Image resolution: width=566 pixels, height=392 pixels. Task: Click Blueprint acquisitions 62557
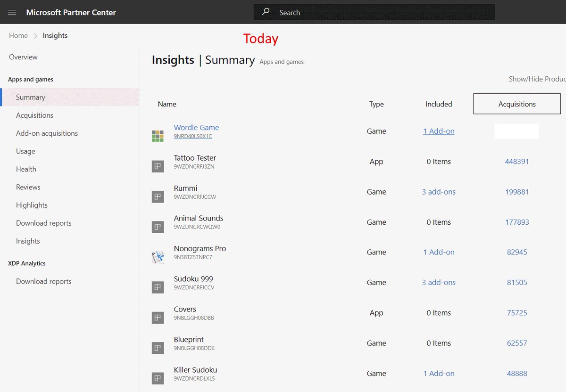tap(517, 343)
